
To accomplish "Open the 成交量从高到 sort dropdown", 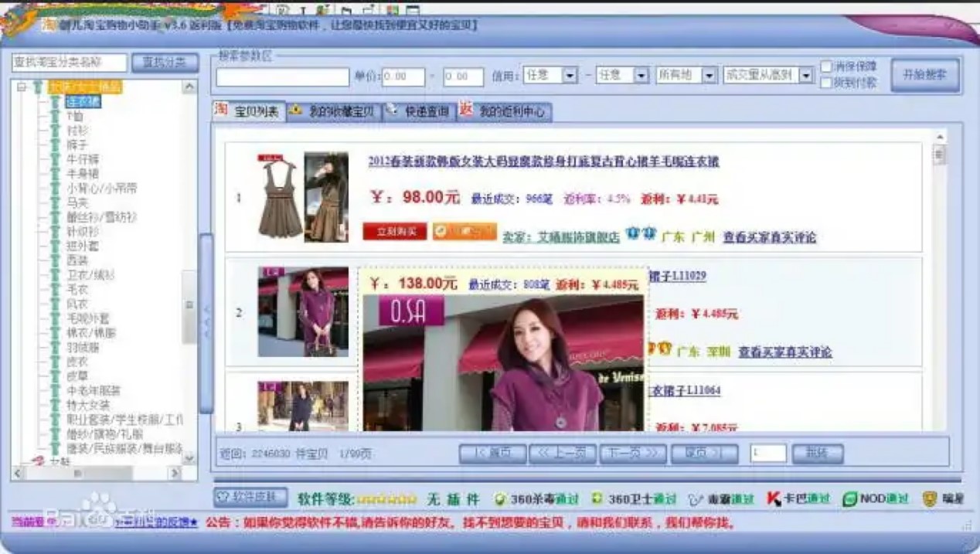I will (806, 76).
